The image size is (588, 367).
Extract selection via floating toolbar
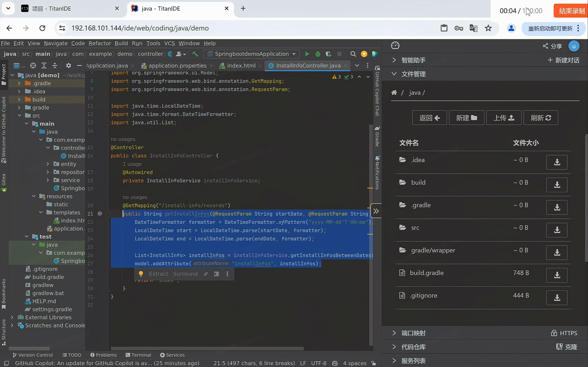(x=158, y=274)
